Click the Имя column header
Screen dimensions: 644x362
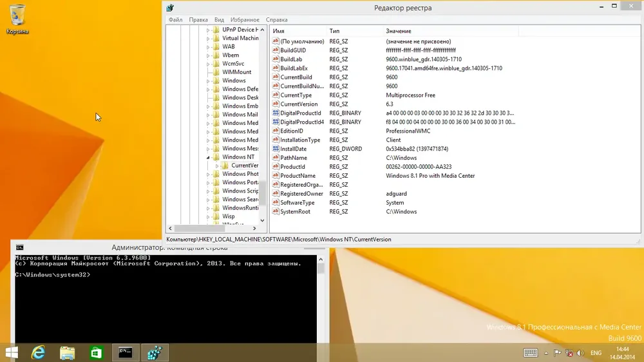298,31
